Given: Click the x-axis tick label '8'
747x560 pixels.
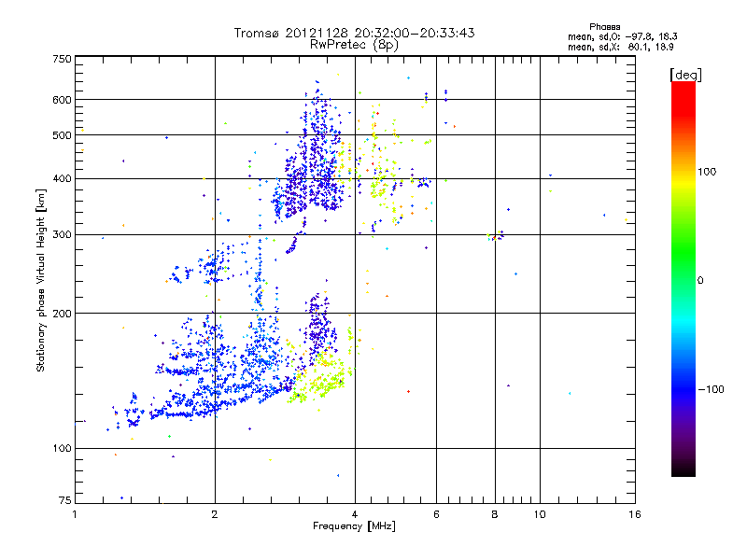Looking at the screenshot, I should pos(495,514).
